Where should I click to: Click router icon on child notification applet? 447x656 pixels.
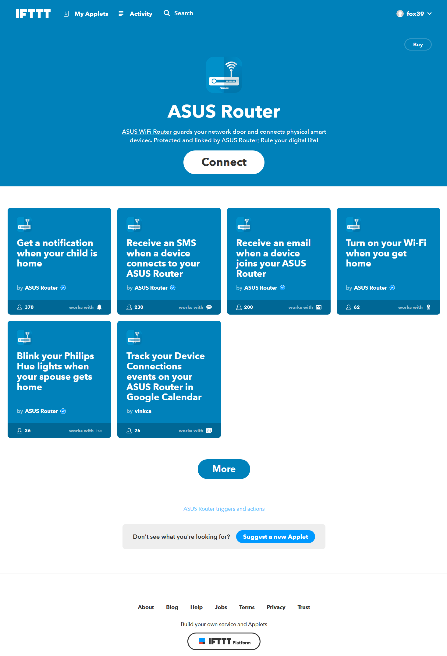(x=24, y=224)
